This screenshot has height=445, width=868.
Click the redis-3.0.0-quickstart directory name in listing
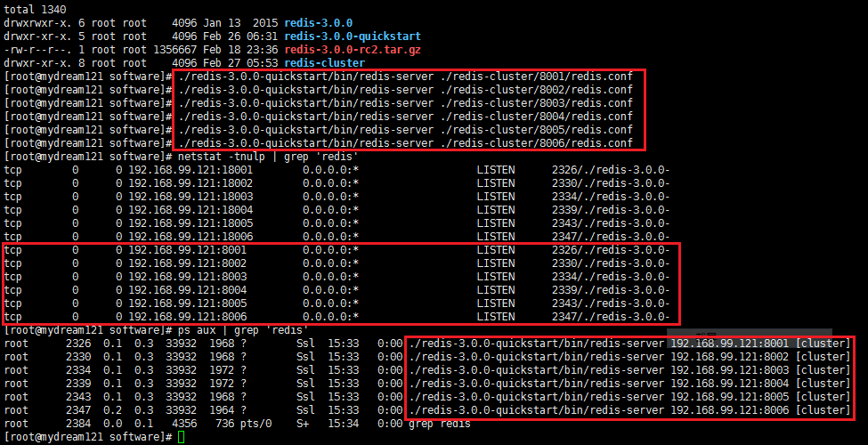[x=352, y=36]
